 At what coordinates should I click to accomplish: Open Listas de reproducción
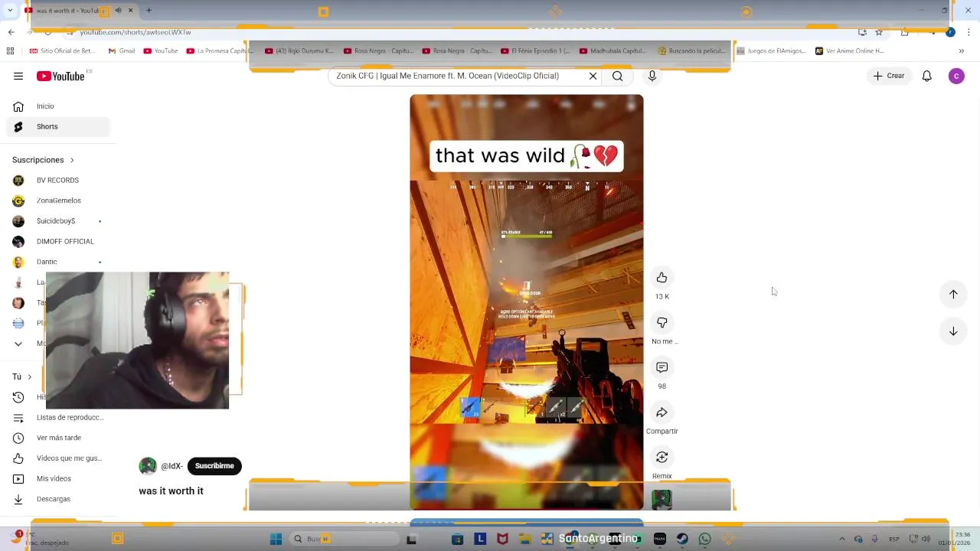tap(57, 418)
